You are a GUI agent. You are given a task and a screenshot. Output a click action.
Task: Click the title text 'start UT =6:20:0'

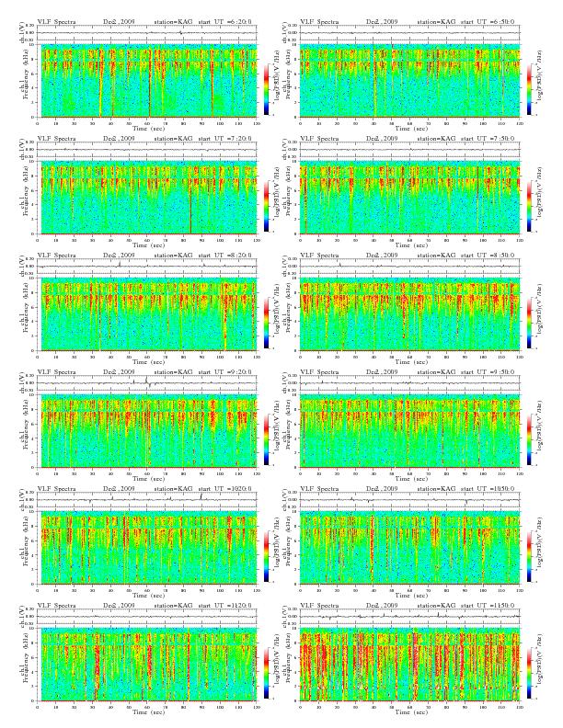(x=224, y=21)
